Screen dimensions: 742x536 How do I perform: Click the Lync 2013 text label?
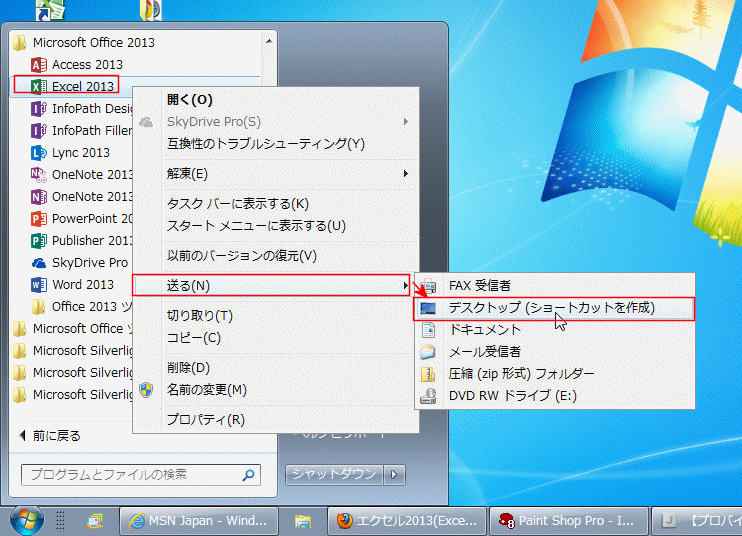tap(80, 152)
